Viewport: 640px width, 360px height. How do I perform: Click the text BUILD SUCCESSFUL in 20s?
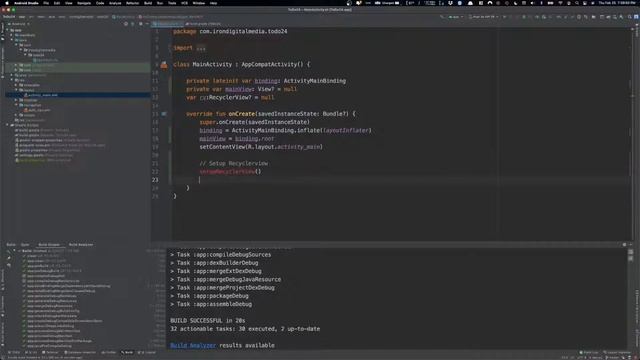[x=208, y=321]
